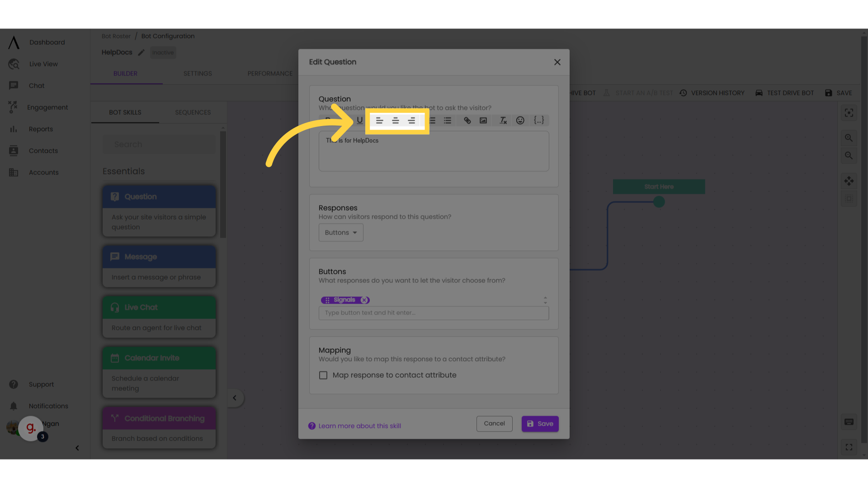This screenshot has height=488, width=868.
Task: Switch to the BOT SKILLS tab
Action: (125, 112)
